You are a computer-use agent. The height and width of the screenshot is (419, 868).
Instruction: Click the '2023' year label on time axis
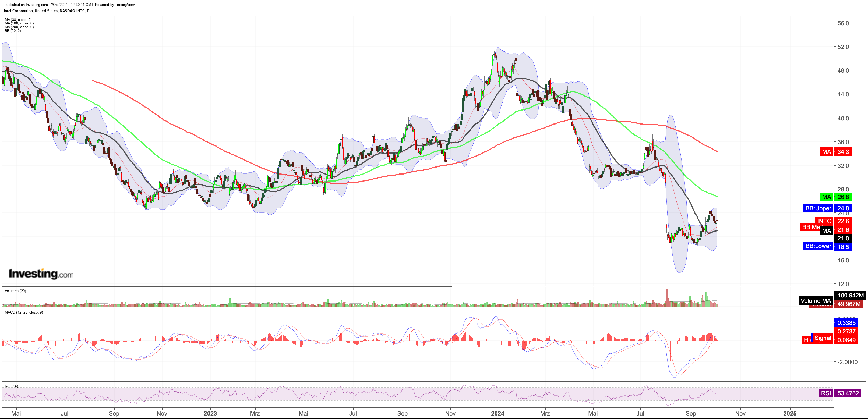point(210,413)
